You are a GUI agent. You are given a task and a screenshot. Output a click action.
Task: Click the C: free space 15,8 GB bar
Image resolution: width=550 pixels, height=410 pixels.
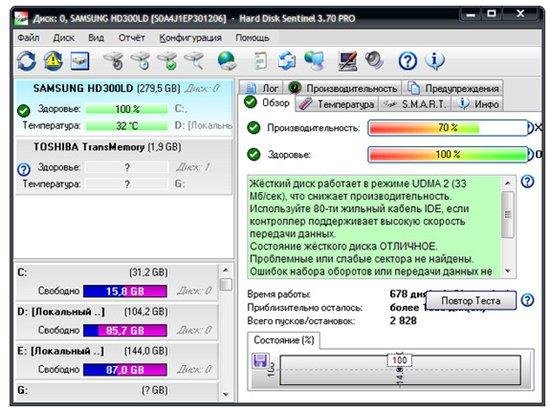coord(125,291)
